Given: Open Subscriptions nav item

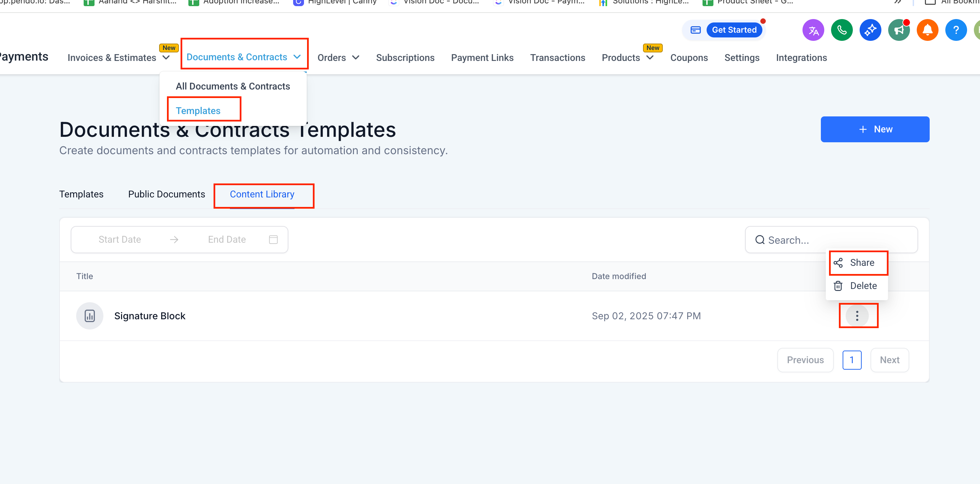Looking at the screenshot, I should point(405,58).
